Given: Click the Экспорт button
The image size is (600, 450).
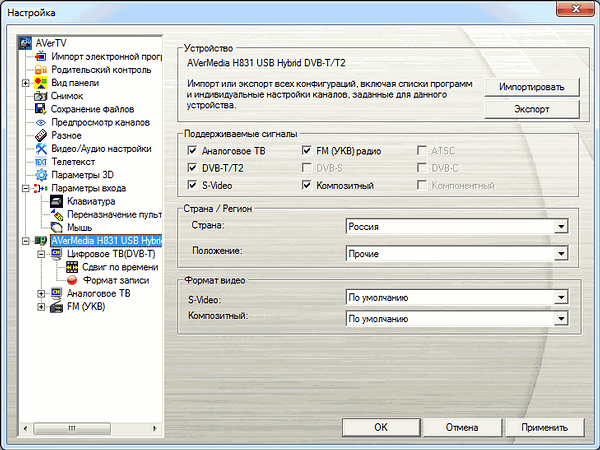Looking at the screenshot, I should point(532,109).
